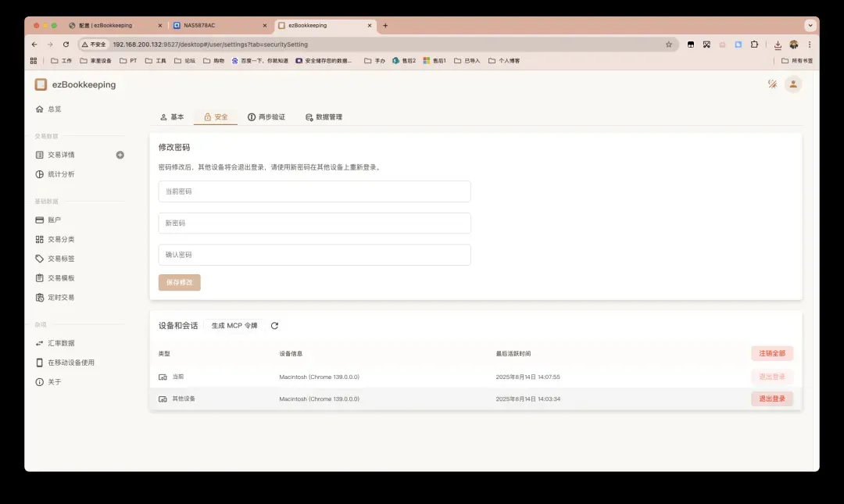The width and height of the screenshot is (844, 504).
Task: Click the 生成 MCP 令牌 button
Action: 234,326
